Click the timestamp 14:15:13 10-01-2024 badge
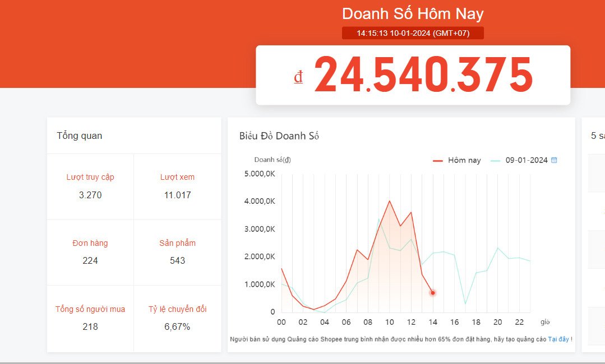 pos(413,33)
